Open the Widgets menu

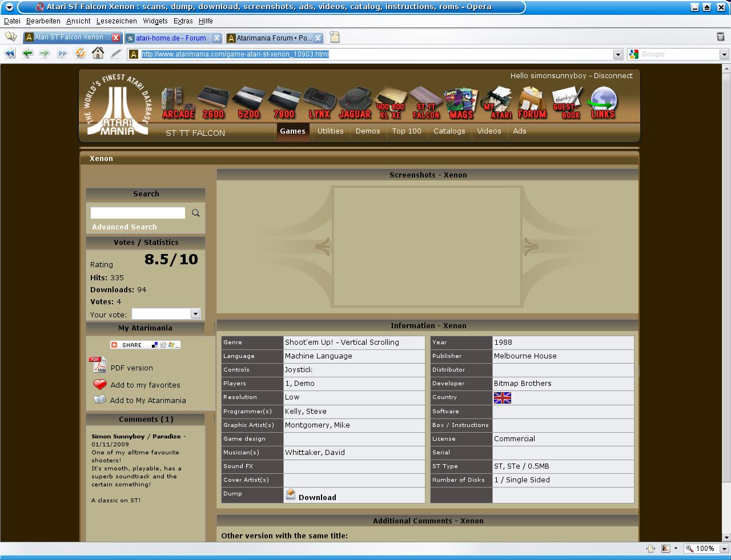click(155, 21)
